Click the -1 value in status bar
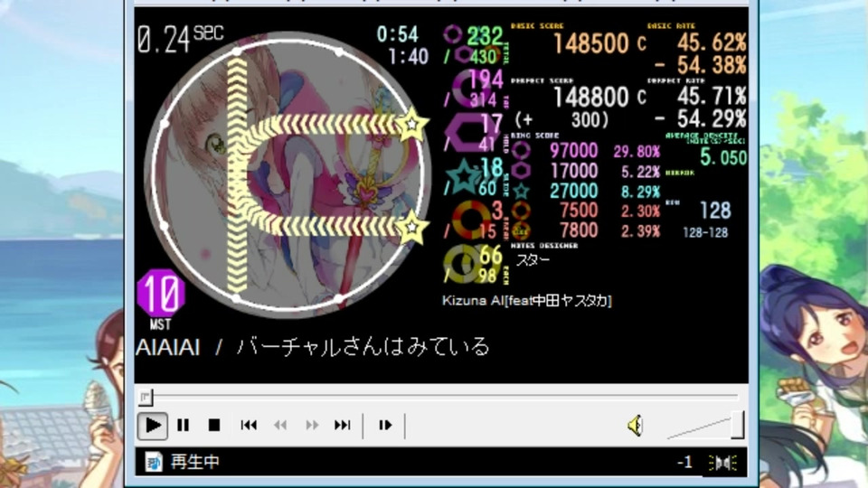Screen dimensions: 868x488 coord(684,463)
